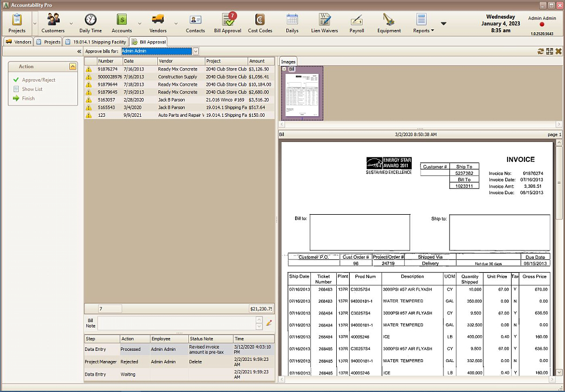Switch to the Vendors tab
Screen dimensions: 565x392
[19, 42]
